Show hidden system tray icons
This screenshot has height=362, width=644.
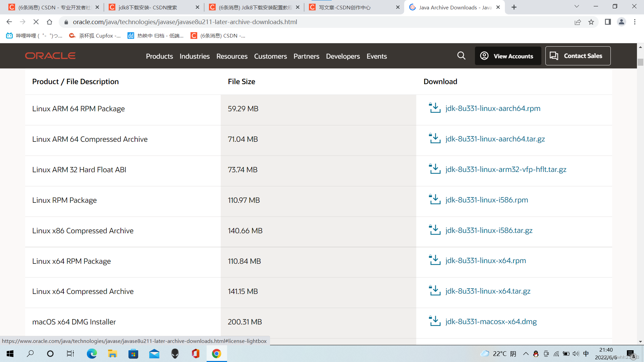click(526, 354)
